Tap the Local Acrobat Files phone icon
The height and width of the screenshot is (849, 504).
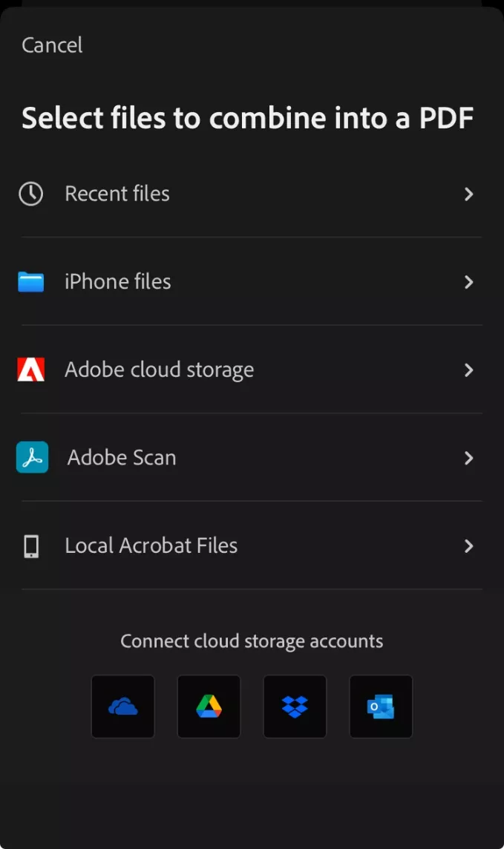pyautogui.click(x=31, y=546)
